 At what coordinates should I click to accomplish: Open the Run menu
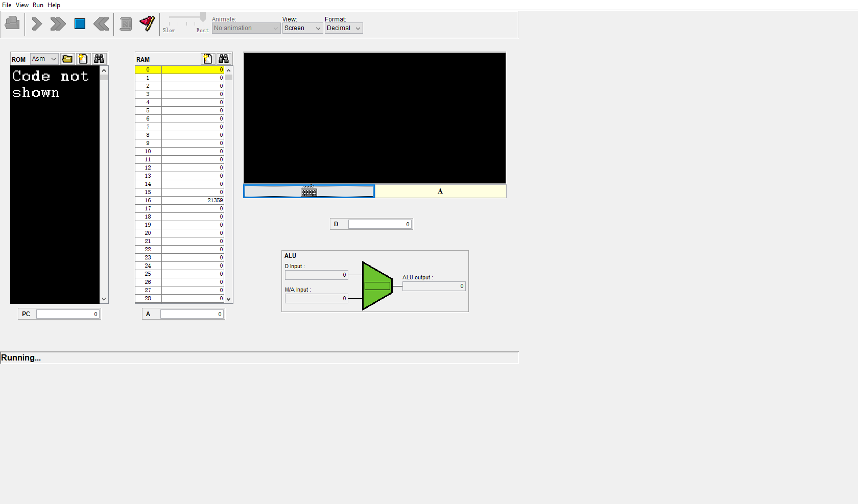click(38, 5)
